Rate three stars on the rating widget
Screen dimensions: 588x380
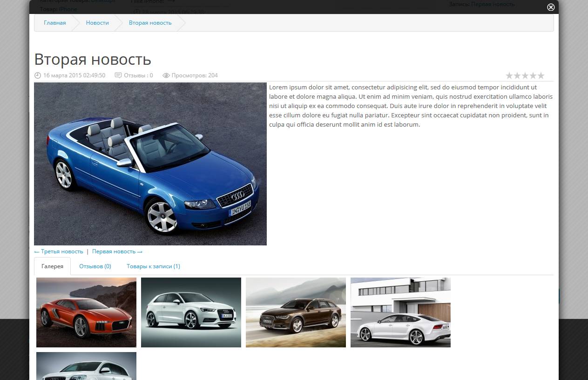(525, 75)
